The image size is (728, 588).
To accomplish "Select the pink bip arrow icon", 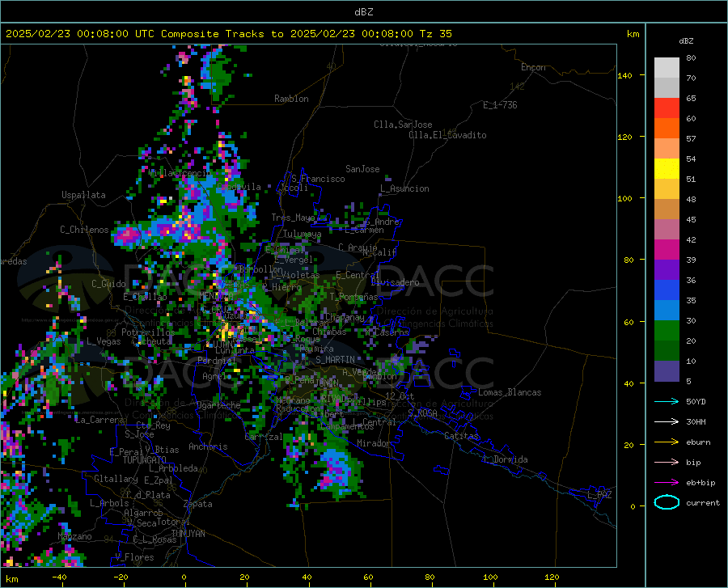I will (667, 463).
